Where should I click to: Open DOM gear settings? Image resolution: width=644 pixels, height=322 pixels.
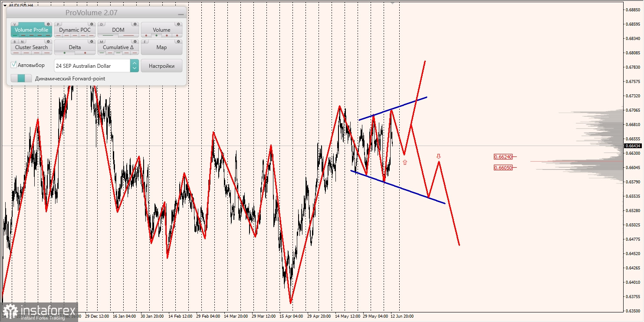(135, 24)
